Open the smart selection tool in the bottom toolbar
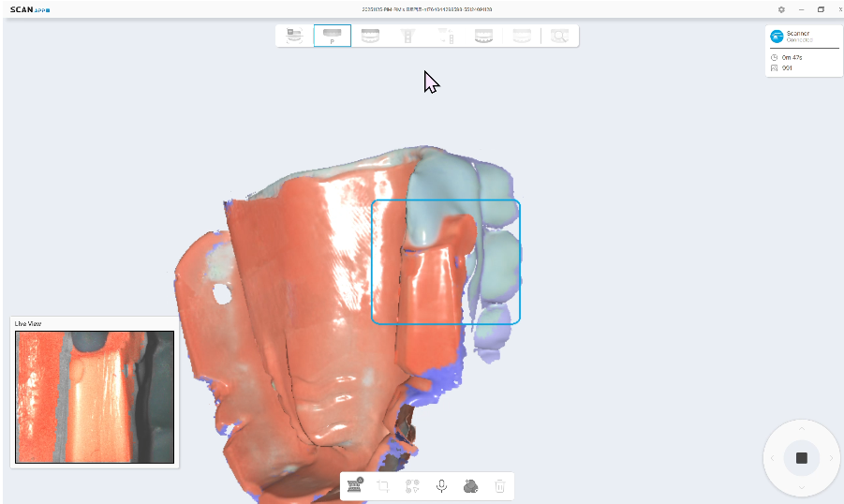This screenshot has height=504, width=844. click(412, 486)
